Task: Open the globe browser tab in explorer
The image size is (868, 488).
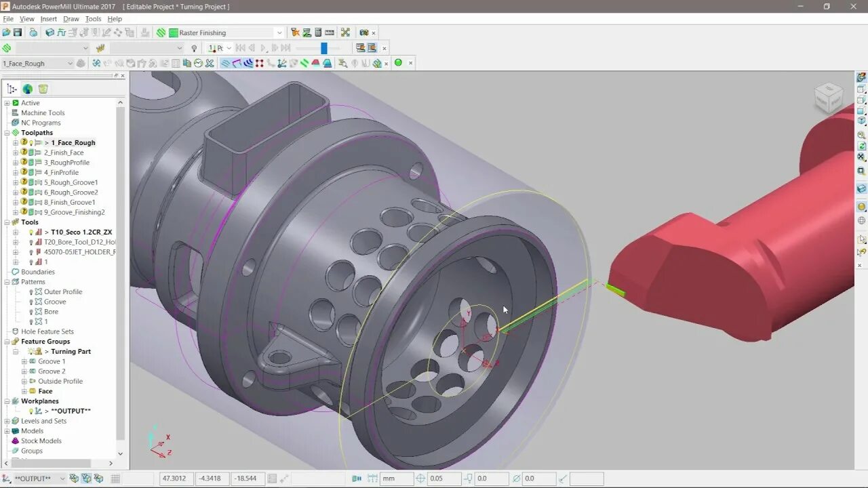Action: click(27, 89)
